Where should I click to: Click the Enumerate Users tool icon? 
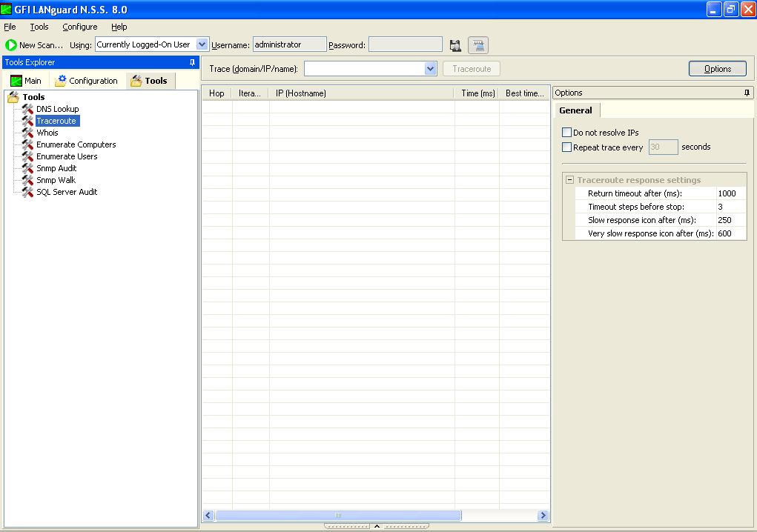click(27, 156)
